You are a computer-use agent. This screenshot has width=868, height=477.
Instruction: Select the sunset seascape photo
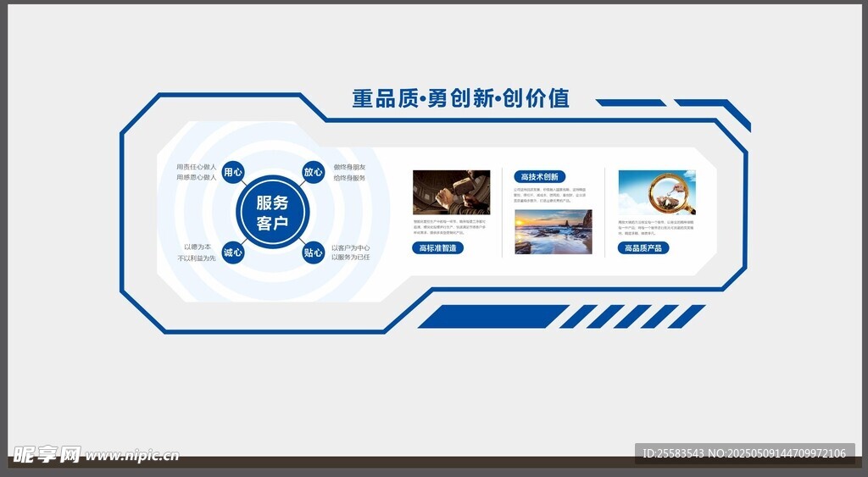click(553, 231)
